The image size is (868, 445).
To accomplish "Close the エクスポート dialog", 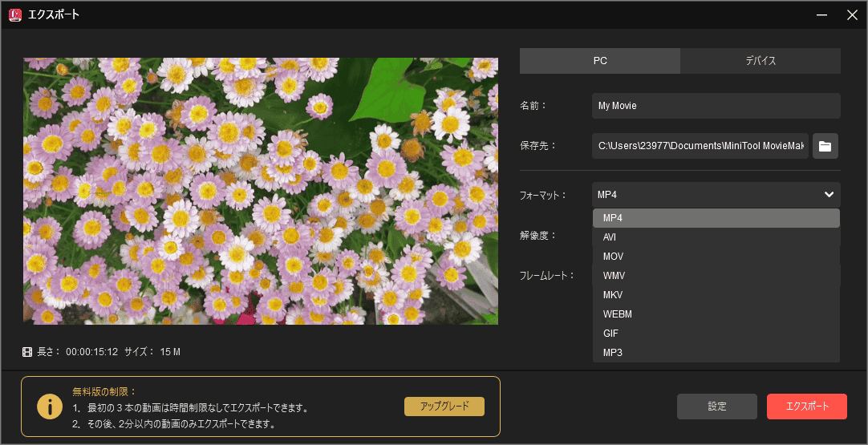I will pyautogui.click(x=852, y=15).
